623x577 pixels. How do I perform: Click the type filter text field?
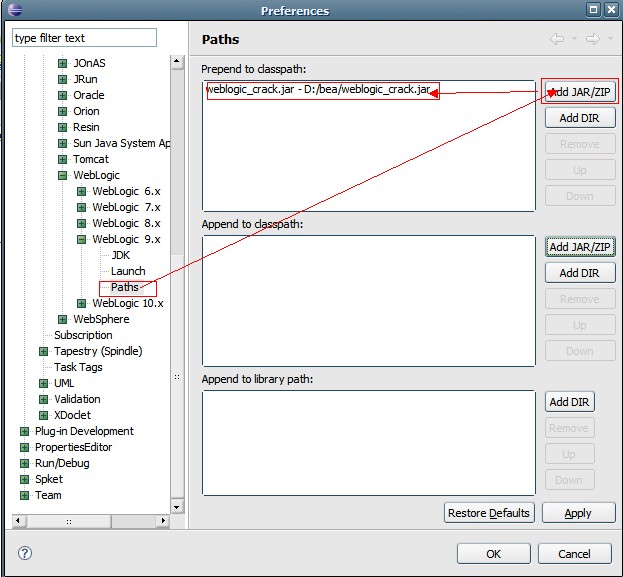coord(84,38)
